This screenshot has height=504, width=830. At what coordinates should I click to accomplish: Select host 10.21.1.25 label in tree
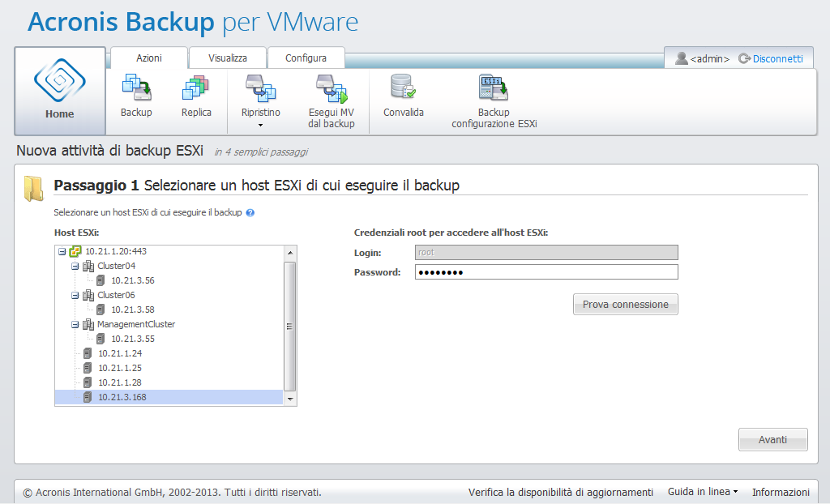[120, 368]
